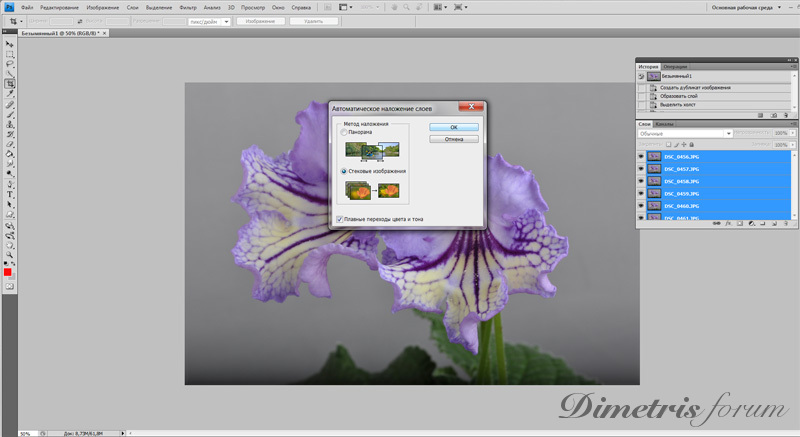The width and height of the screenshot is (800, 437).
Task: Hide layer DSC_0459.JPG
Action: pos(641,193)
